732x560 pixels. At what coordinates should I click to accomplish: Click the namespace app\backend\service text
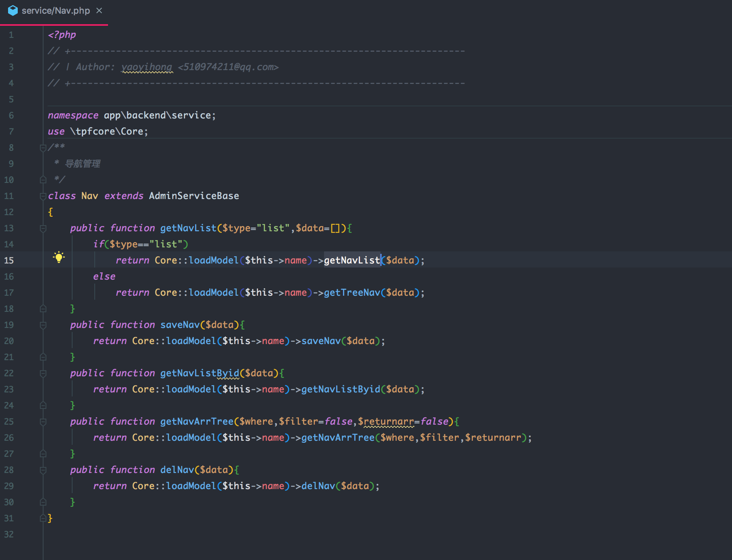point(132,116)
